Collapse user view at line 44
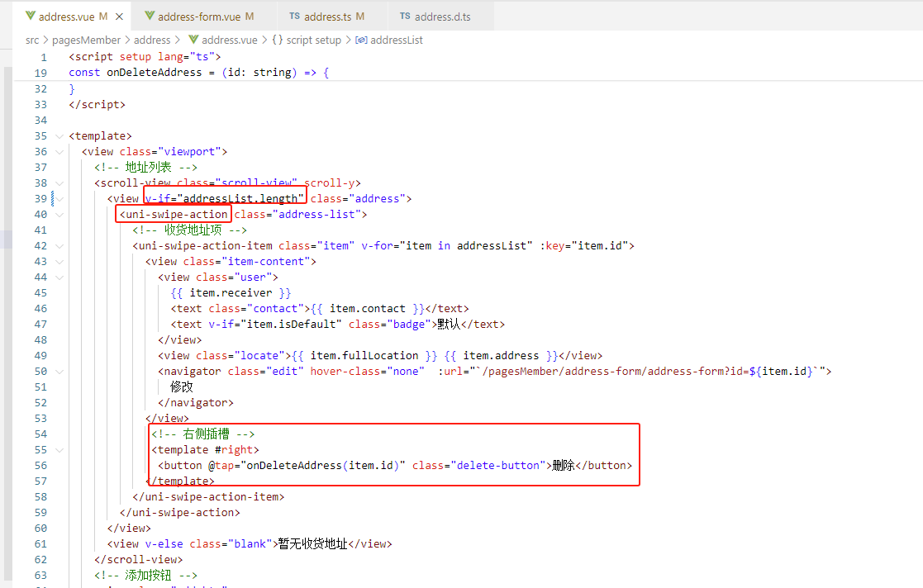The image size is (923, 588). 59,277
